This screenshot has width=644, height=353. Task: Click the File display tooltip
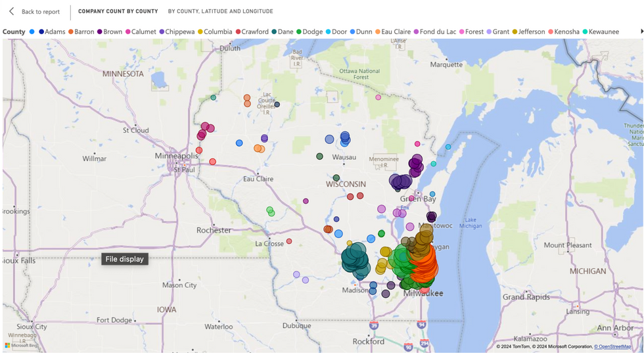tap(124, 259)
